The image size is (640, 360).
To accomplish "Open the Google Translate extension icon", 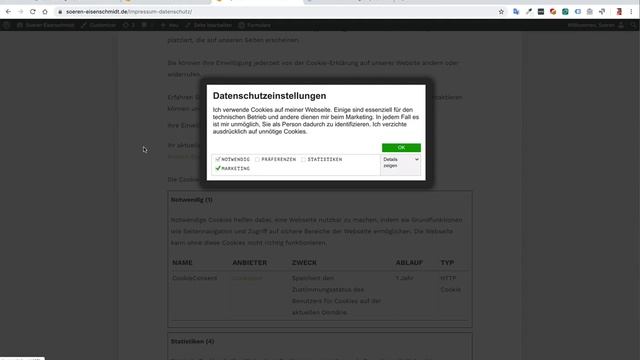I will coord(516,12).
